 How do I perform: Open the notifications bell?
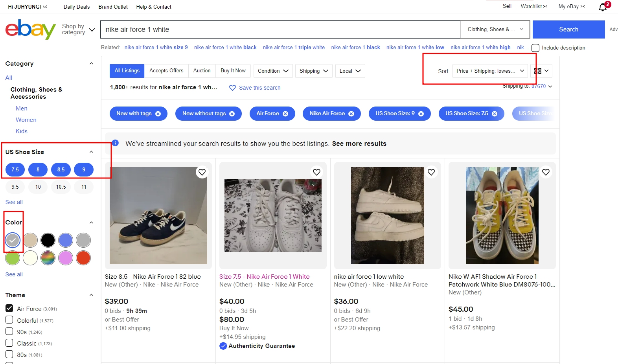click(x=603, y=7)
